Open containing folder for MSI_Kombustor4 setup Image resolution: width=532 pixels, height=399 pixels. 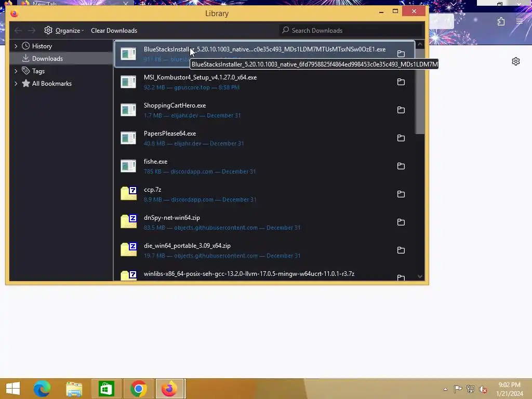click(x=401, y=82)
